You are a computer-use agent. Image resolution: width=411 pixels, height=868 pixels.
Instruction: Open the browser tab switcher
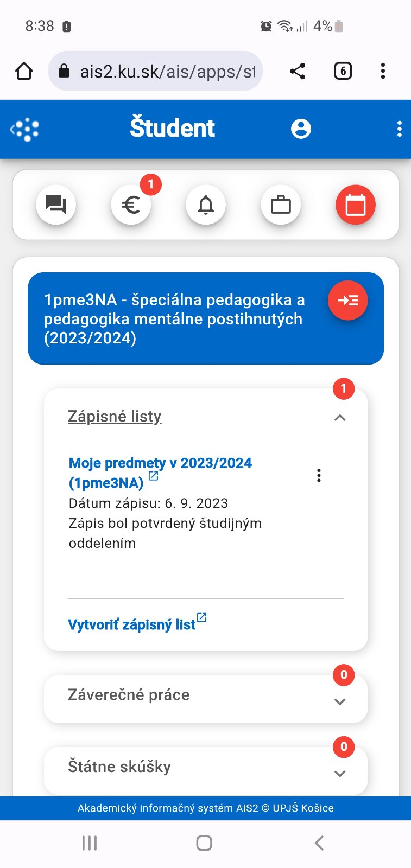343,71
